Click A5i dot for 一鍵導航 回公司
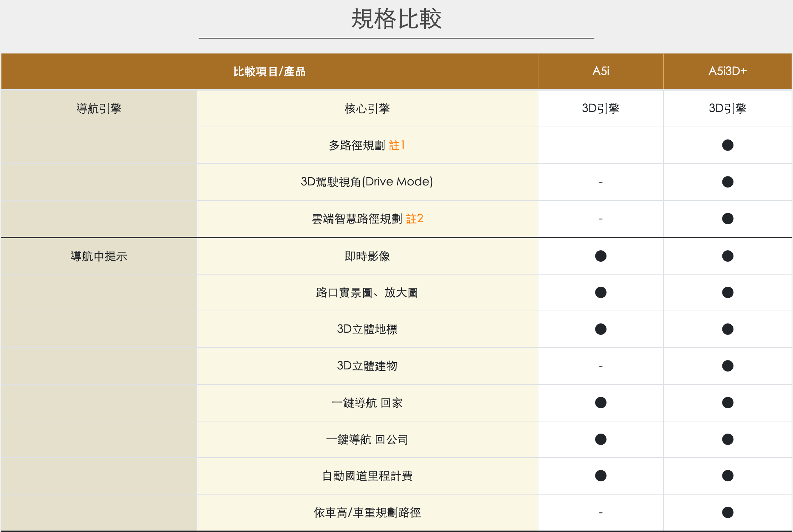 pos(600,439)
